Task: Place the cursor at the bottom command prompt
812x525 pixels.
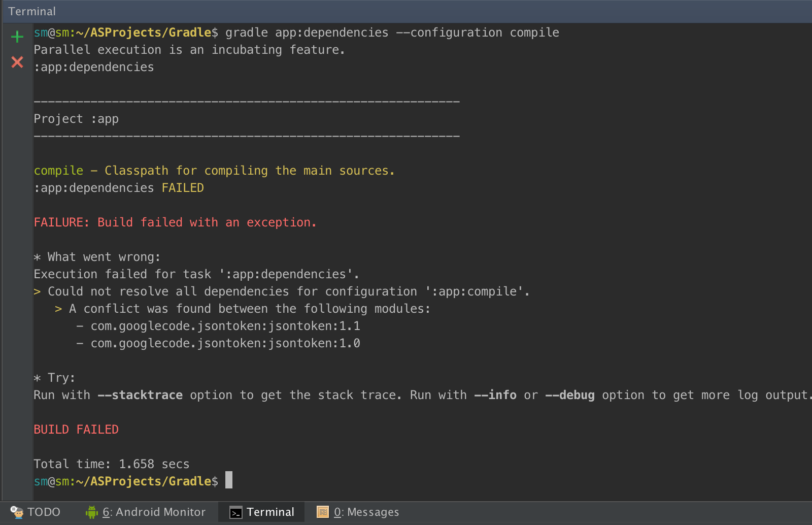Action: pyautogui.click(x=229, y=480)
